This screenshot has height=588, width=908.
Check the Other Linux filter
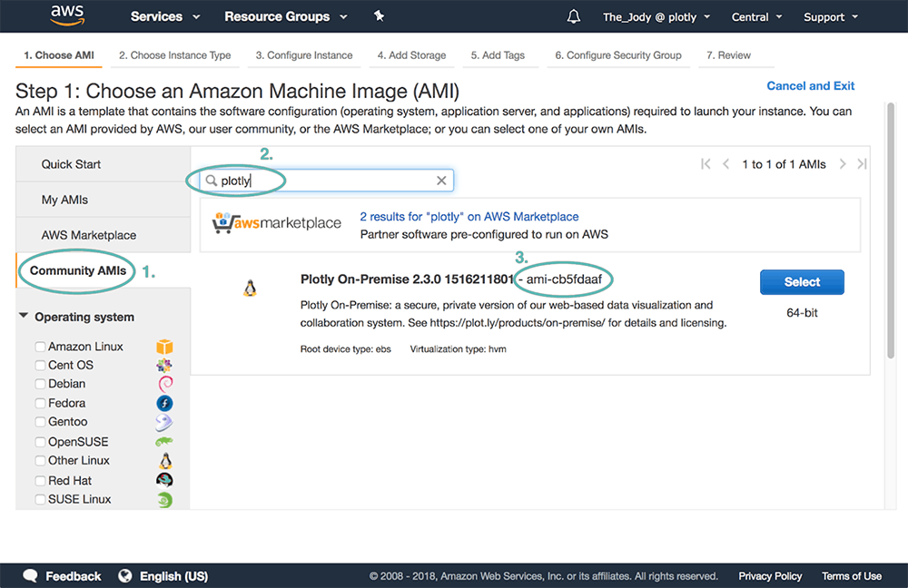pyautogui.click(x=40, y=460)
